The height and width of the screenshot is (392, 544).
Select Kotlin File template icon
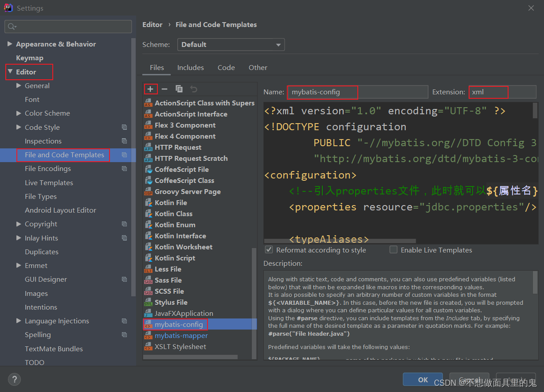point(148,203)
